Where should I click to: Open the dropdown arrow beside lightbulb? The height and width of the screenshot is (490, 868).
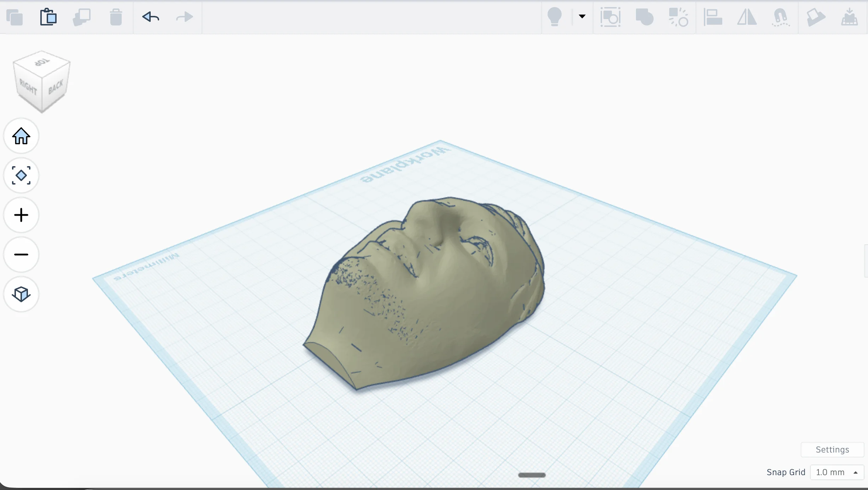click(x=582, y=16)
